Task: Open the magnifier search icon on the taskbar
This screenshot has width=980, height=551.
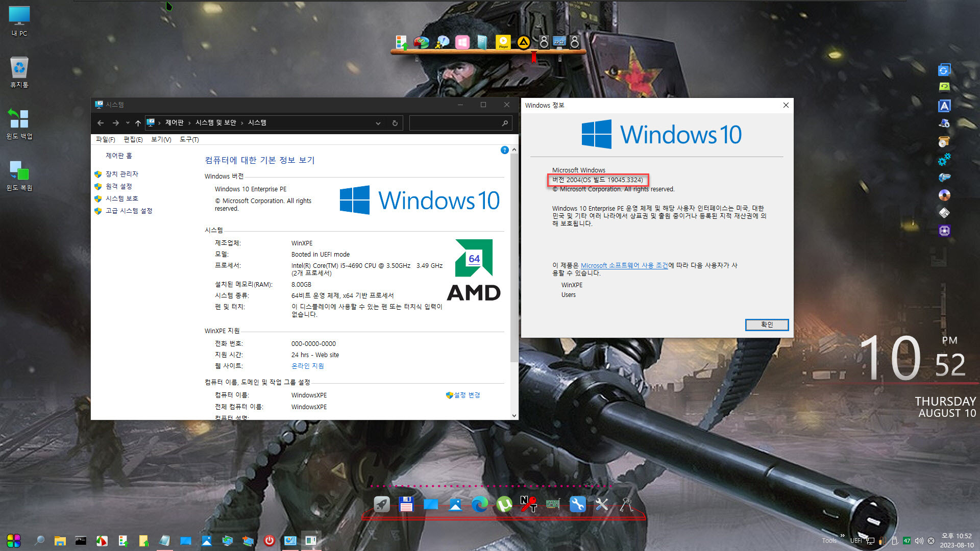Action: pyautogui.click(x=39, y=540)
